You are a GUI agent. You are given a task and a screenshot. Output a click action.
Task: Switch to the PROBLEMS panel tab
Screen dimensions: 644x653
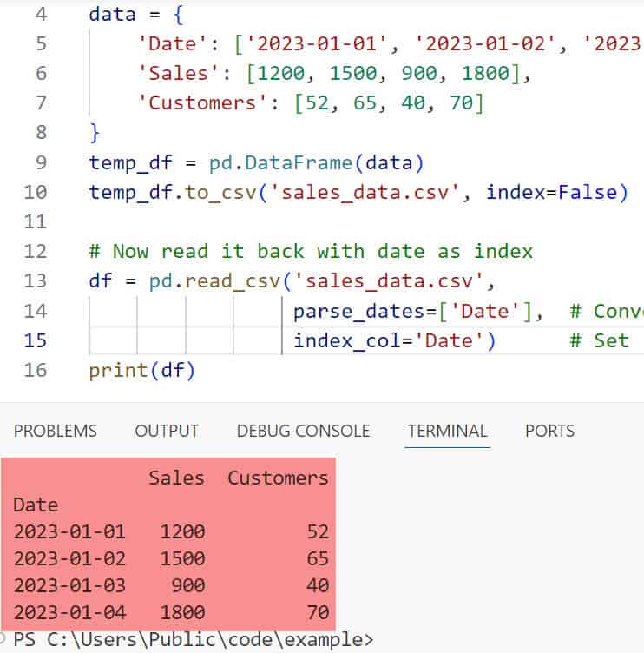pos(56,431)
